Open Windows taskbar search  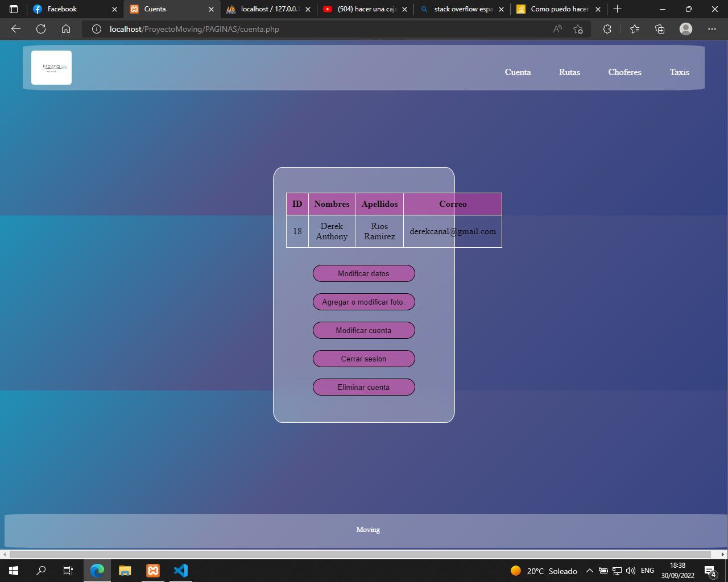pyautogui.click(x=41, y=571)
